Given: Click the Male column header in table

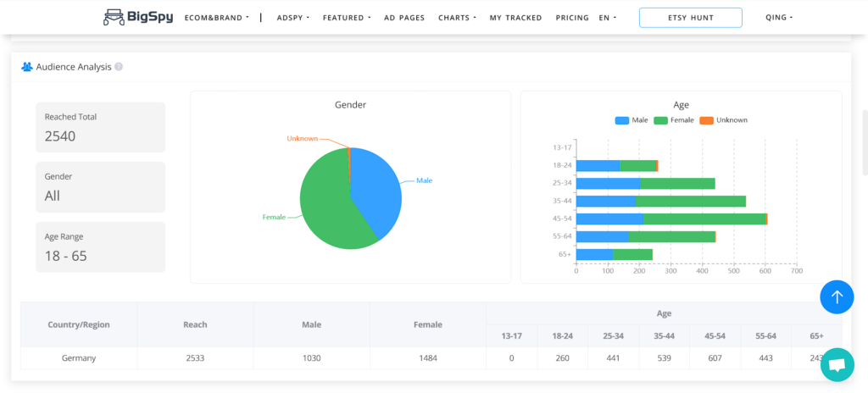Looking at the screenshot, I should 312,325.
